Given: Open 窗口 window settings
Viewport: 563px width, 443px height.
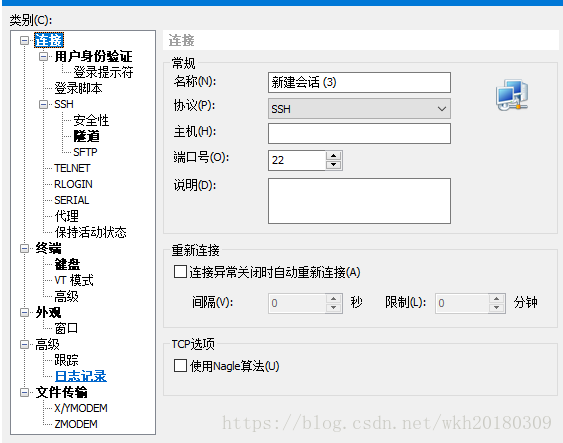Looking at the screenshot, I should pos(66,328).
